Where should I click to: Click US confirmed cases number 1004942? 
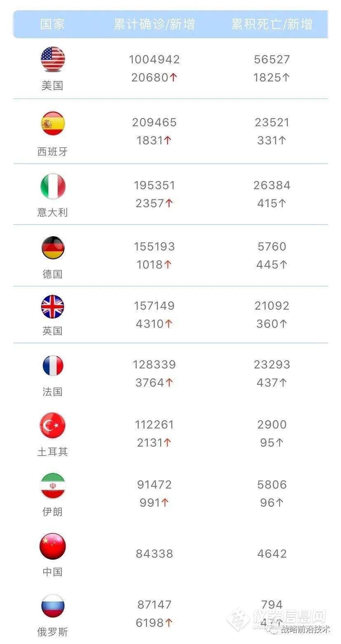click(x=154, y=60)
